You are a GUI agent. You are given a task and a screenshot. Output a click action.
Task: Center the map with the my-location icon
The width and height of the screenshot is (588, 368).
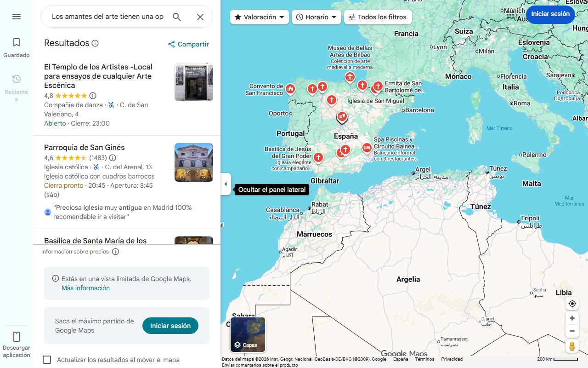[572, 303]
